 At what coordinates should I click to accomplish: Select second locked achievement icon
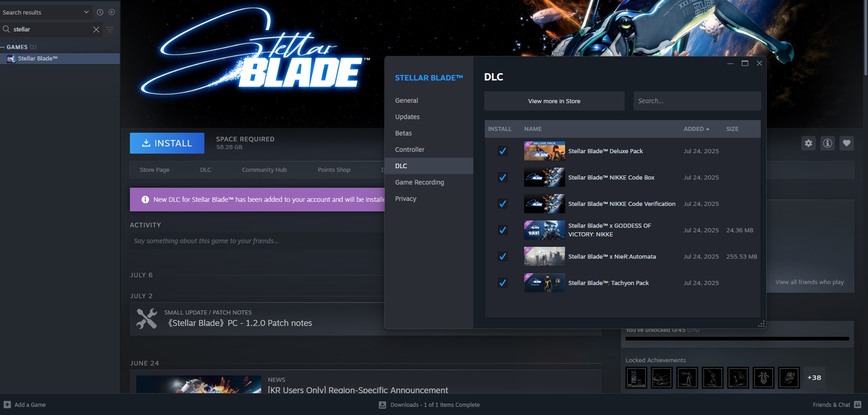click(662, 377)
